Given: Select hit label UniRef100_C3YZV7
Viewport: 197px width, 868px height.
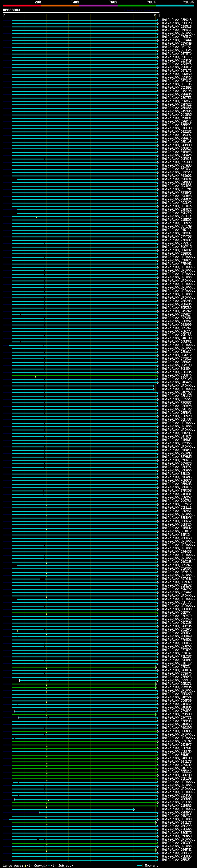Looking at the screenshot, I should tap(177, 399).
